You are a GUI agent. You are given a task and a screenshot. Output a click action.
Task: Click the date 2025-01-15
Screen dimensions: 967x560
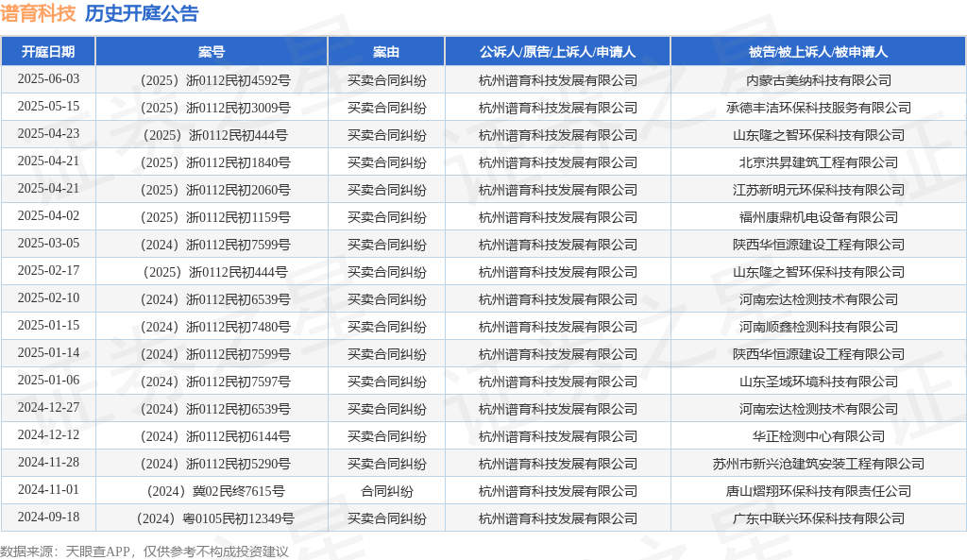click(x=48, y=325)
